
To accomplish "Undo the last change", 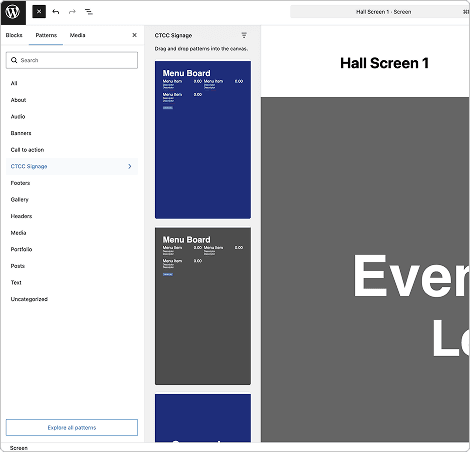I will [x=56, y=12].
